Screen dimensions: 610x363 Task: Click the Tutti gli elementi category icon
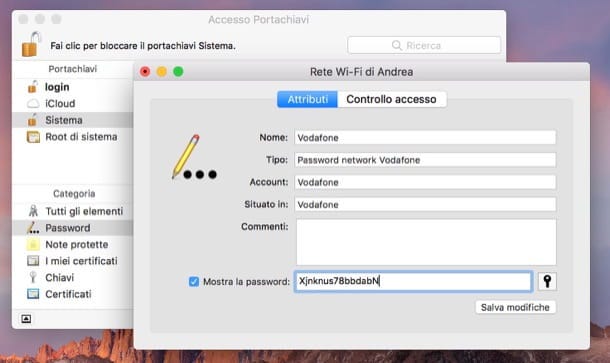coord(33,211)
